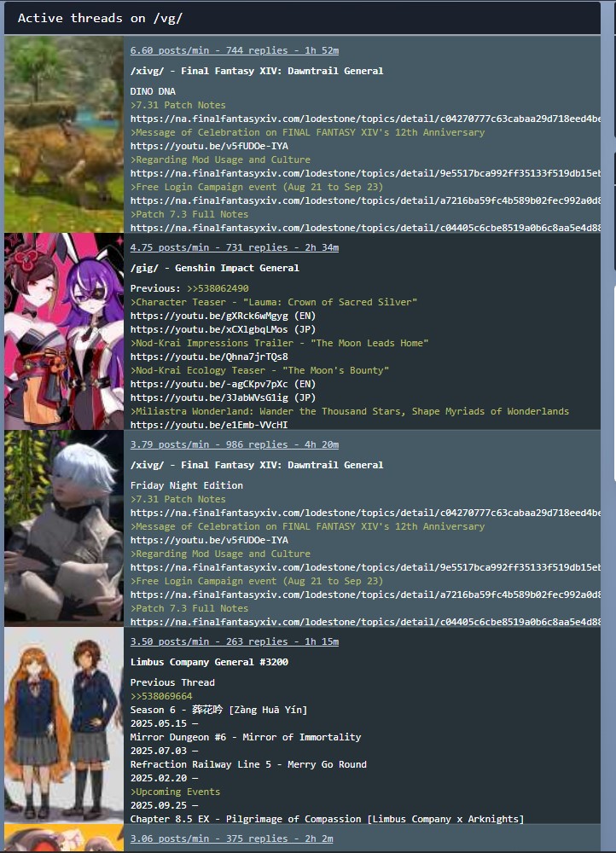This screenshot has height=853, width=616.
Task: Click the 'Friday Night Edition' subject line
Action: (x=187, y=485)
